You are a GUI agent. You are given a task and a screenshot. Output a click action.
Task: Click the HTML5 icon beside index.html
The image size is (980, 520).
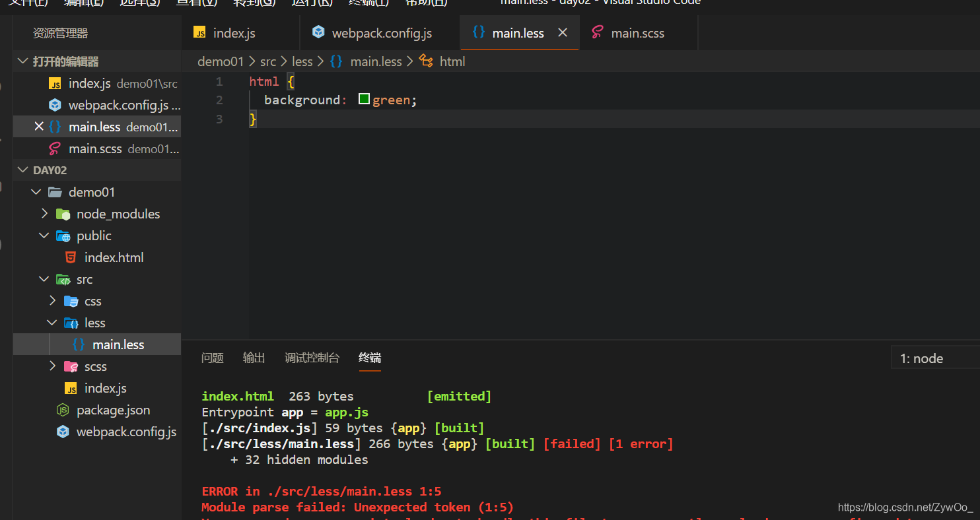(70, 257)
